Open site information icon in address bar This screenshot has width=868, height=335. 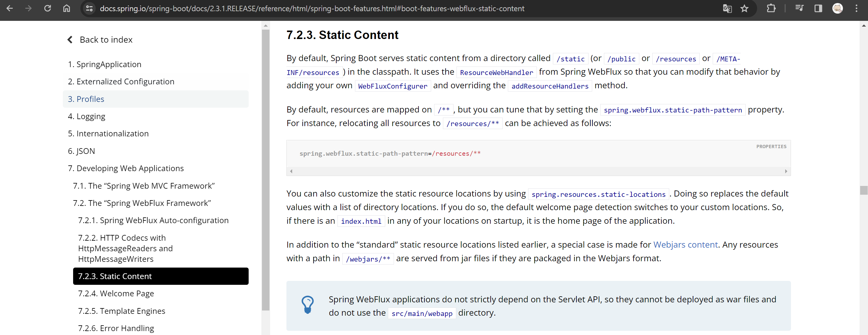[x=89, y=8]
